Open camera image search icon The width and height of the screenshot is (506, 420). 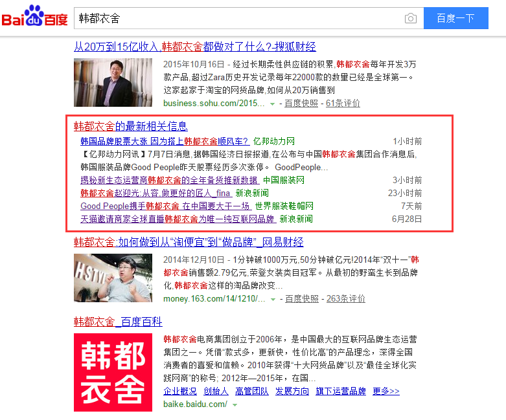(411, 18)
